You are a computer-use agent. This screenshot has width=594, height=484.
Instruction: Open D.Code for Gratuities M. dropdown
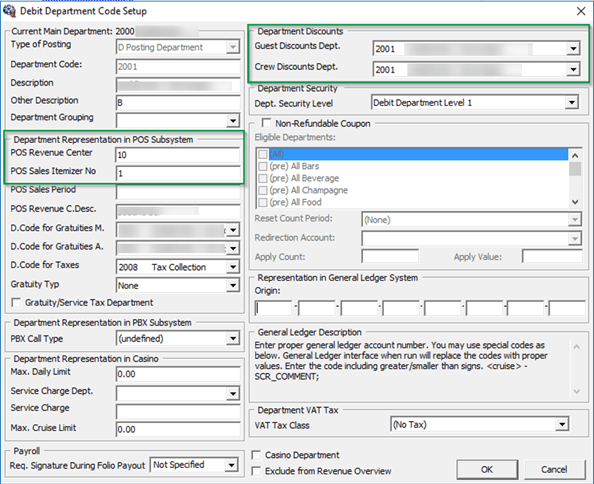(233, 230)
